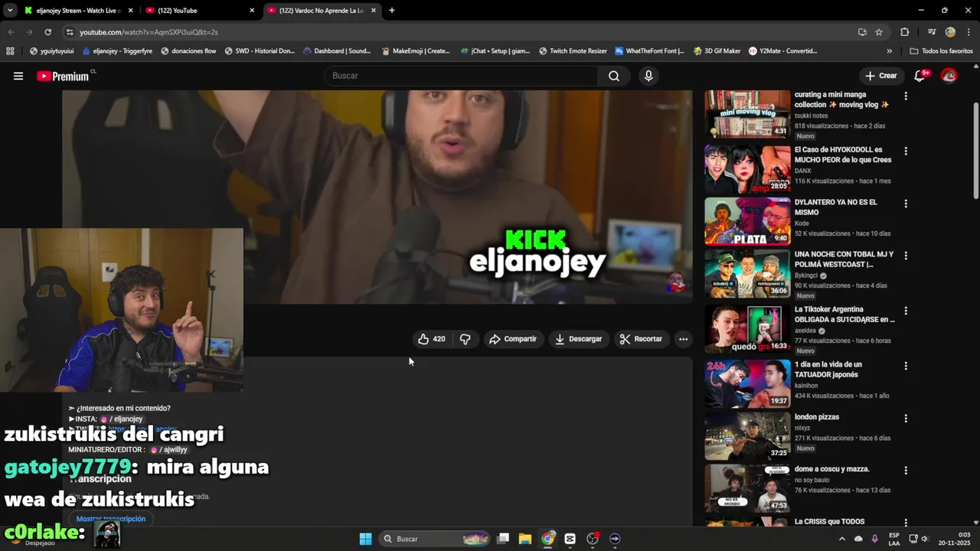This screenshot has height=551, width=980.
Task: Open 'WhatTheFont' bookmark
Action: pyautogui.click(x=649, y=51)
